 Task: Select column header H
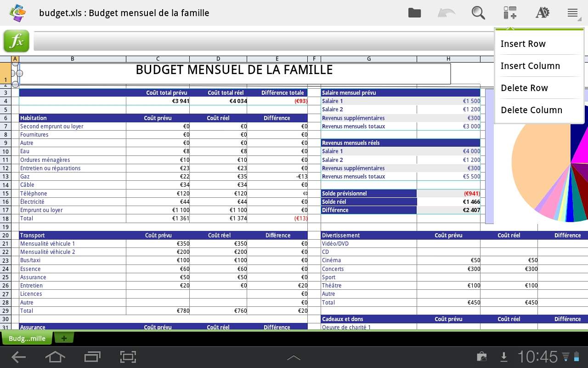pyautogui.click(x=448, y=59)
